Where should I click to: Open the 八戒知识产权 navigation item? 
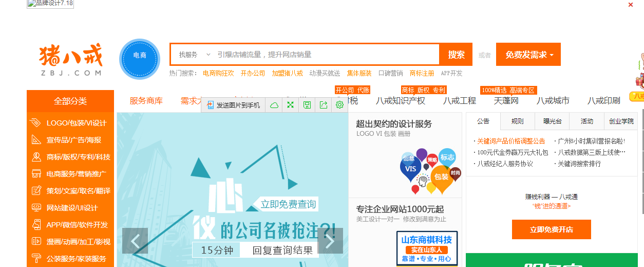(x=401, y=101)
